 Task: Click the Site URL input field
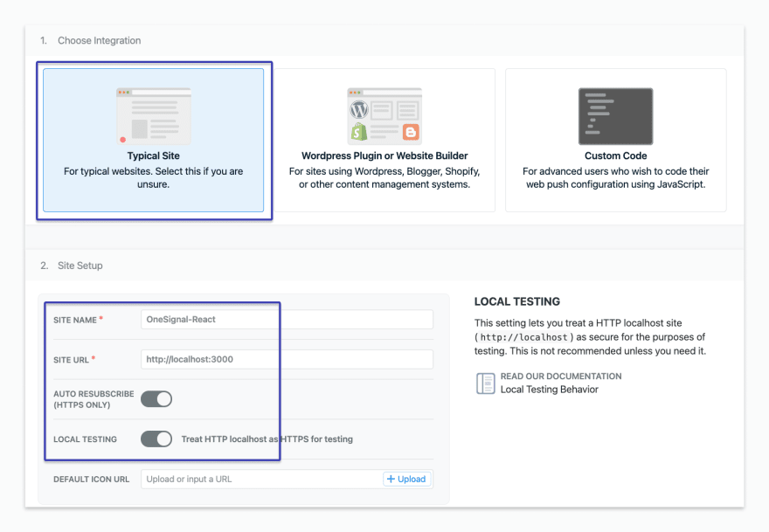[287, 359]
